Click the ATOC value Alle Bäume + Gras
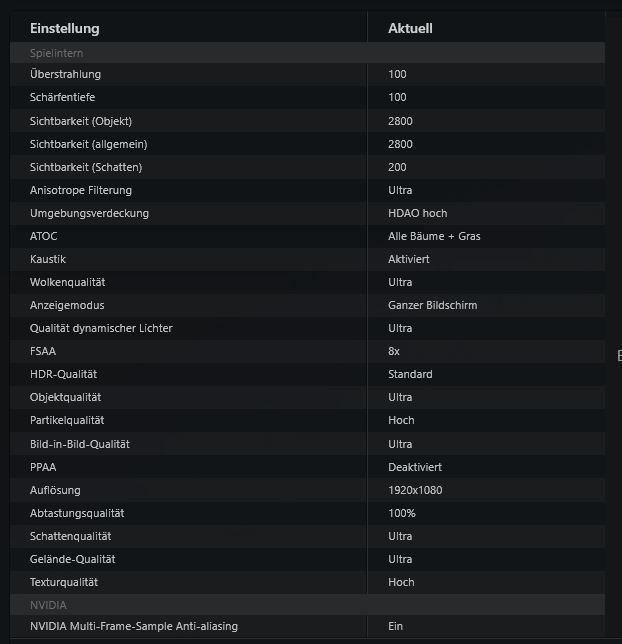Screen dimensions: 622x644 (434, 236)
